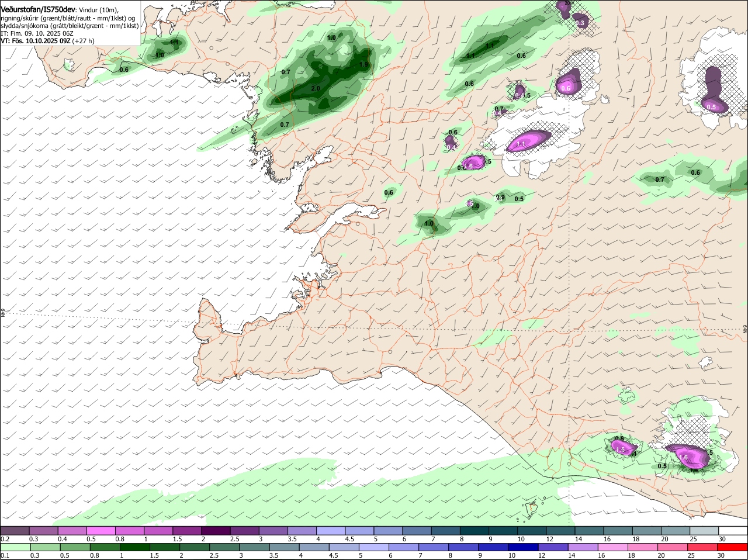Image resolution: width=748 pixels, height=560 pixels.
Task: Click the 'VT: Fös. 10.10.2025 09Z (+27 h)' line
Action: tap(47, 41)
